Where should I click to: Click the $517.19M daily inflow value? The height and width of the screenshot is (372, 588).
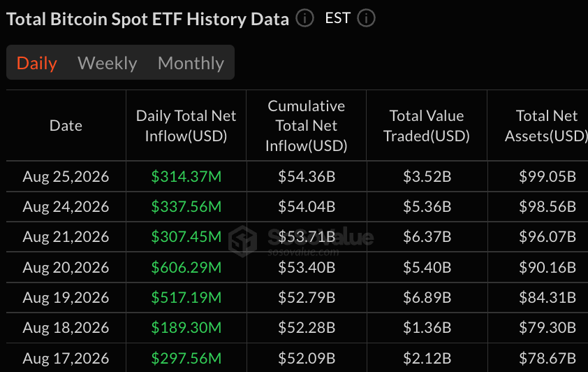(186, 298)
